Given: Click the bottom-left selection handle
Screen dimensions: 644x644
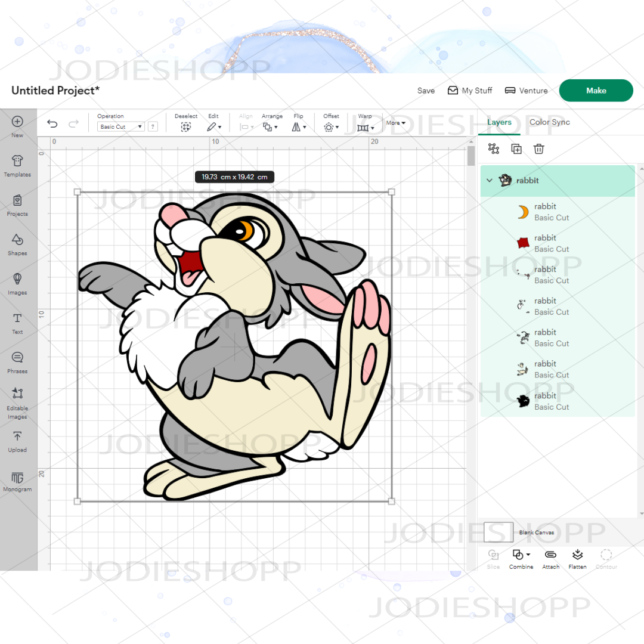Looking at the screenshot, I should point(77,501).
